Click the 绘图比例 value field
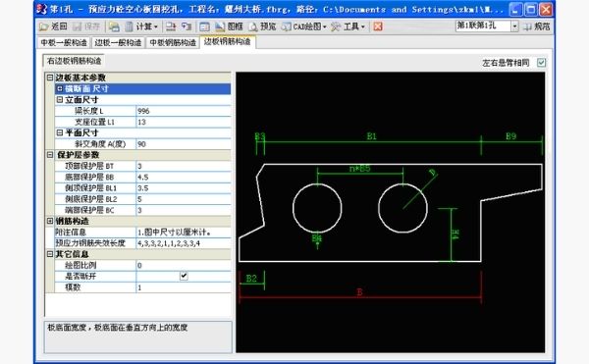 pos(184,265)
